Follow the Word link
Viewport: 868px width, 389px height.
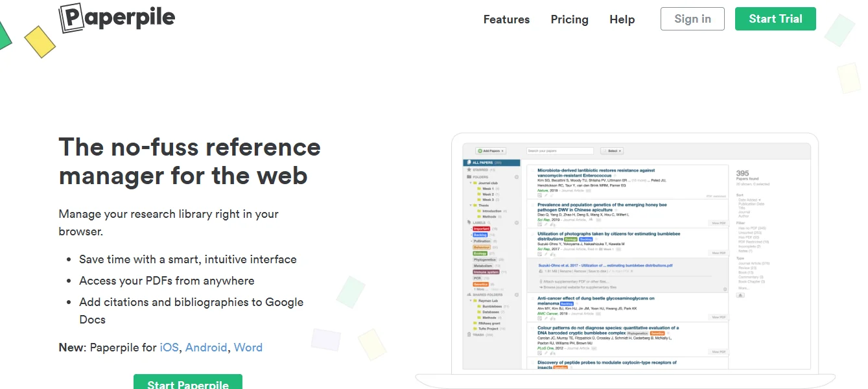click(248, 348)
